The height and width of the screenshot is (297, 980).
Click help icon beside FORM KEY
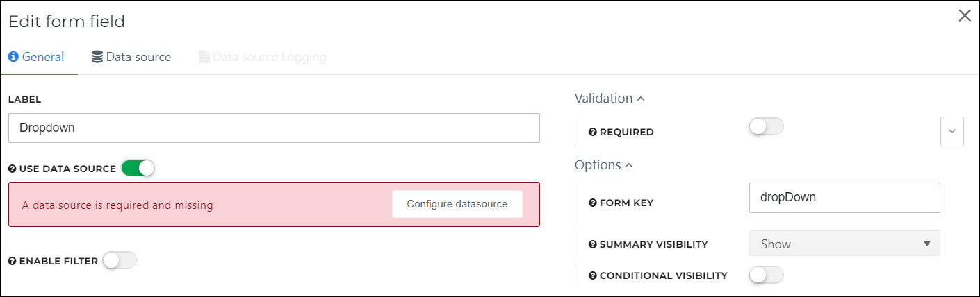click(x=593, y=203)
